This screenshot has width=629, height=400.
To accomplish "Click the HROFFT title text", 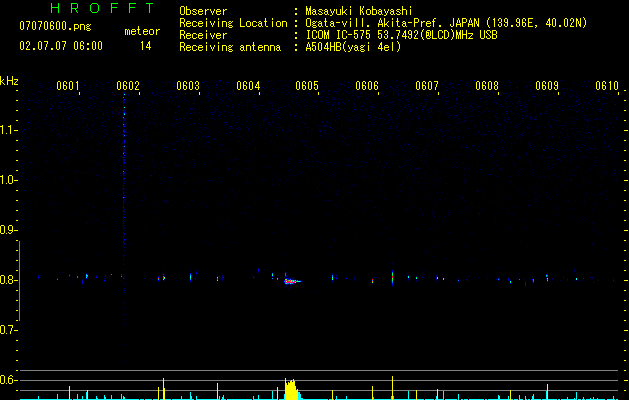I will click(x=102, y=8).
